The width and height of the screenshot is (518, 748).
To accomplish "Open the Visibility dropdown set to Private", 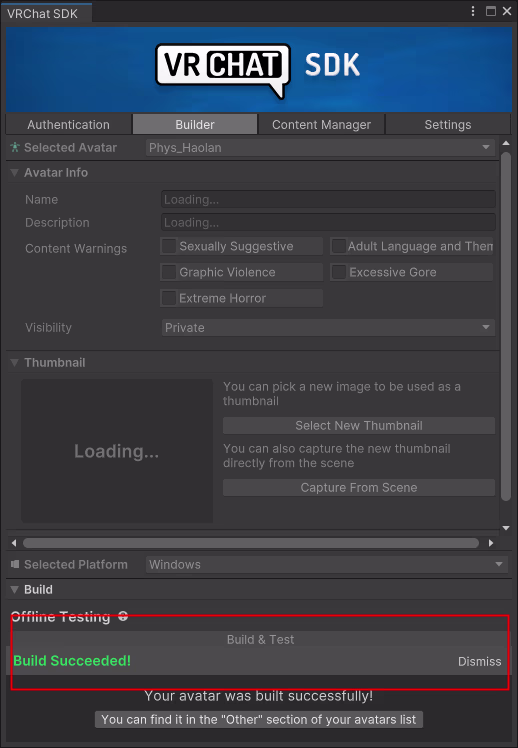I will [328, 327].
